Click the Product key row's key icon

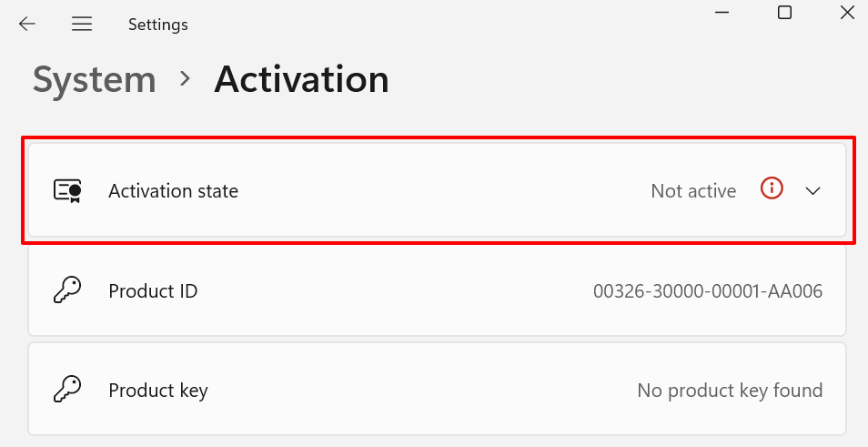pyautogui.click(x=67, y=391)
